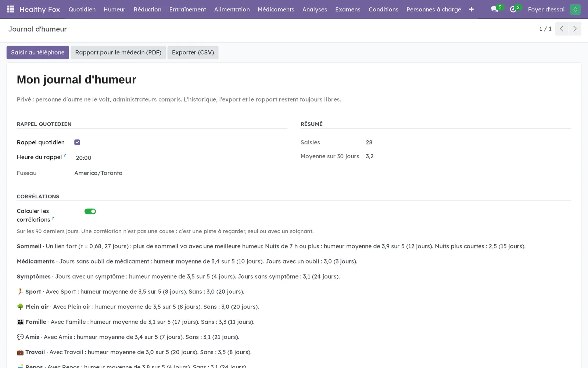The image size is (588, 368).
Task: Open the apps grid menu icon
Action: (11, 9)
